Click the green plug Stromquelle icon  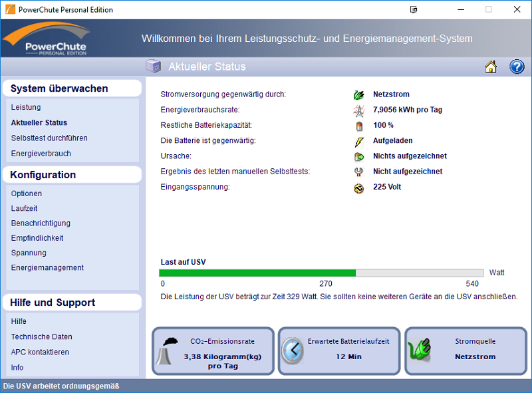(x=421, y=350)
